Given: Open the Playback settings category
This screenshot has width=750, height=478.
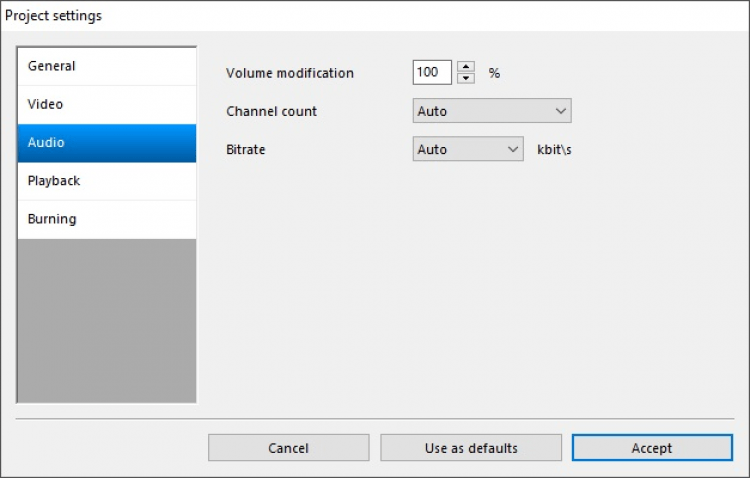Looking at the screenshot, I should (107, 181).
